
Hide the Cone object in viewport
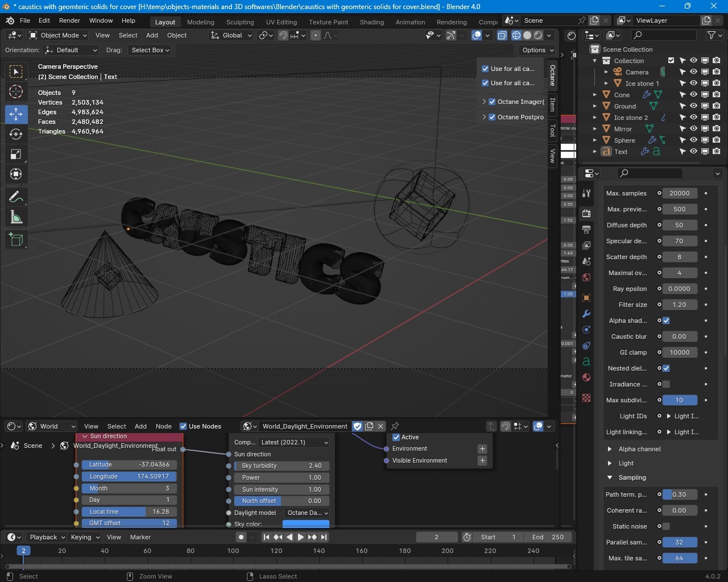coord(693,95)
